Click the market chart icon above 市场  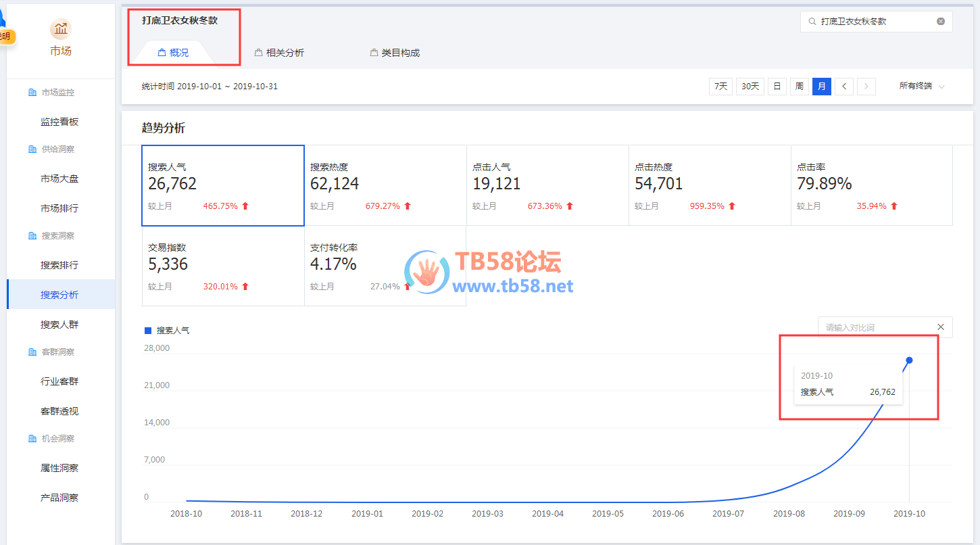click(61, 29)
